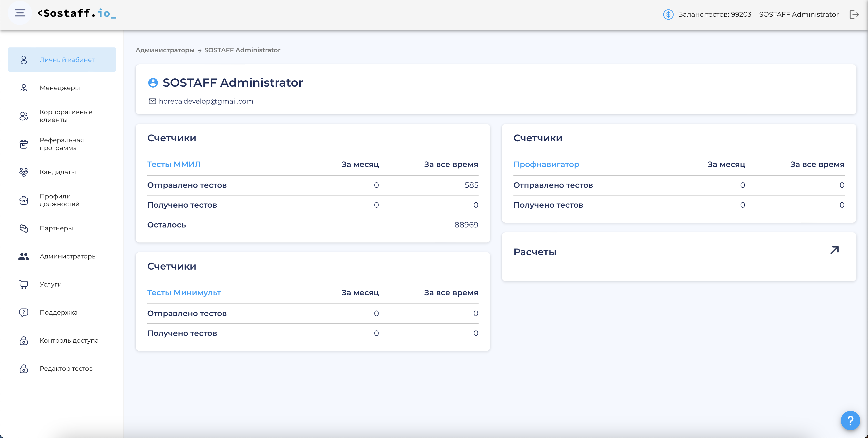
Task: Click the Корпоративные клиенты icon
Action: (x=23, y=116)
